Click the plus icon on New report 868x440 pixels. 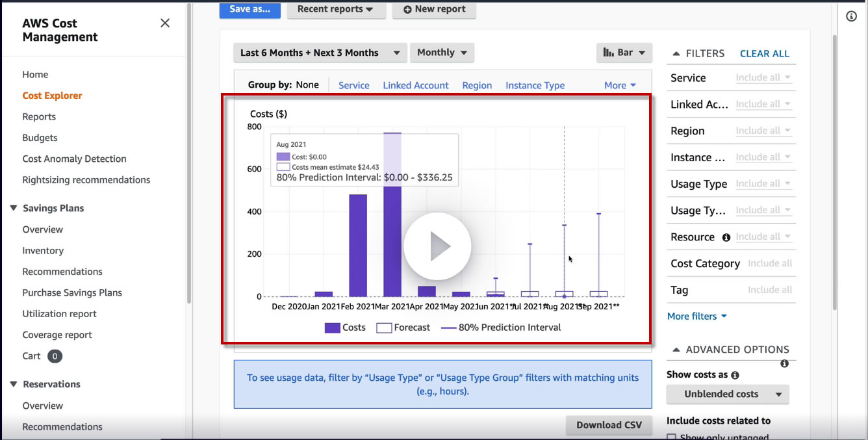[407, 9]
